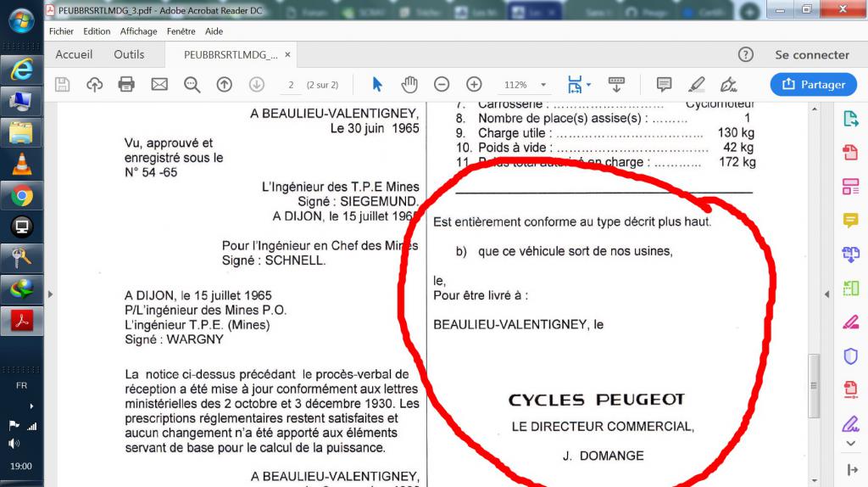
Task: Open the fit page options dropdown arrow
Action: 588,85
